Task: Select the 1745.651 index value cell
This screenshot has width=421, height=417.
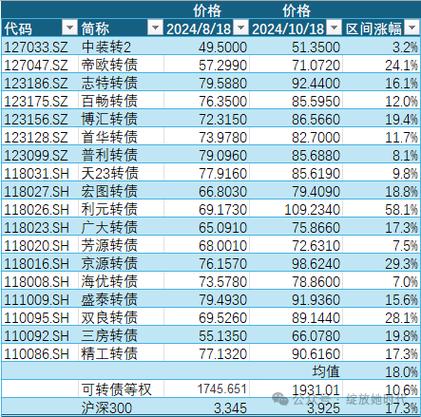Action: (207, 389)
